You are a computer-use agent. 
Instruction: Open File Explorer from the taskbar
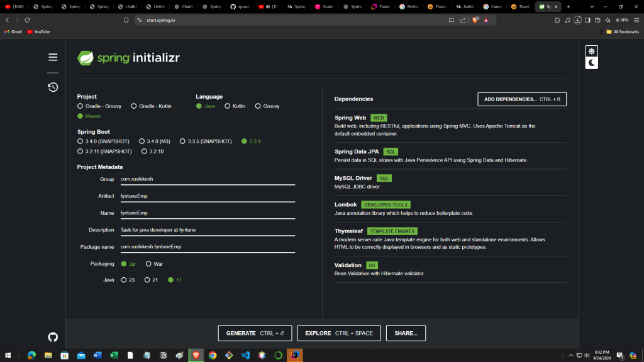tap(48, 356)
